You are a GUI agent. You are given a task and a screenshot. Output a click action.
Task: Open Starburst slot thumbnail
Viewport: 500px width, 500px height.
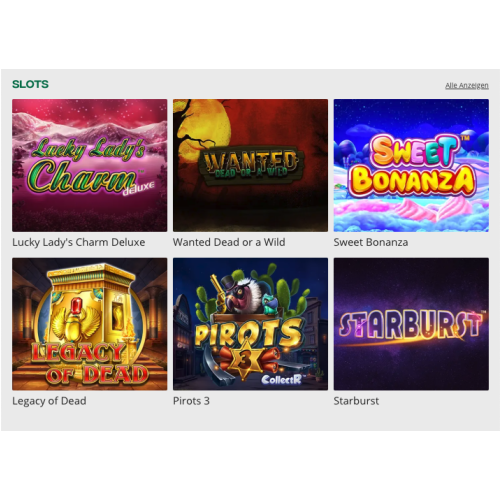(x=411, y=324)
